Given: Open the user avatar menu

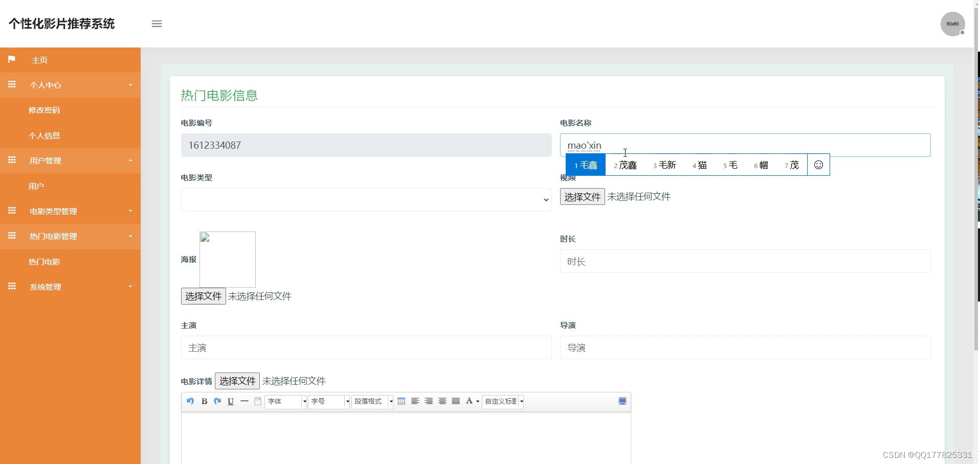Looking at the screenshot, I should click(x=952, y=24).
